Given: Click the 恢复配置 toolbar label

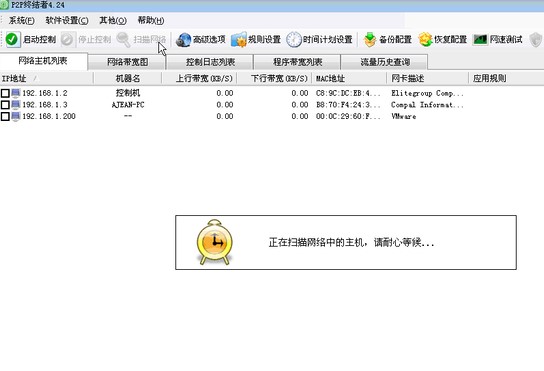Looking at the screenshot, I should click(450, 40).
